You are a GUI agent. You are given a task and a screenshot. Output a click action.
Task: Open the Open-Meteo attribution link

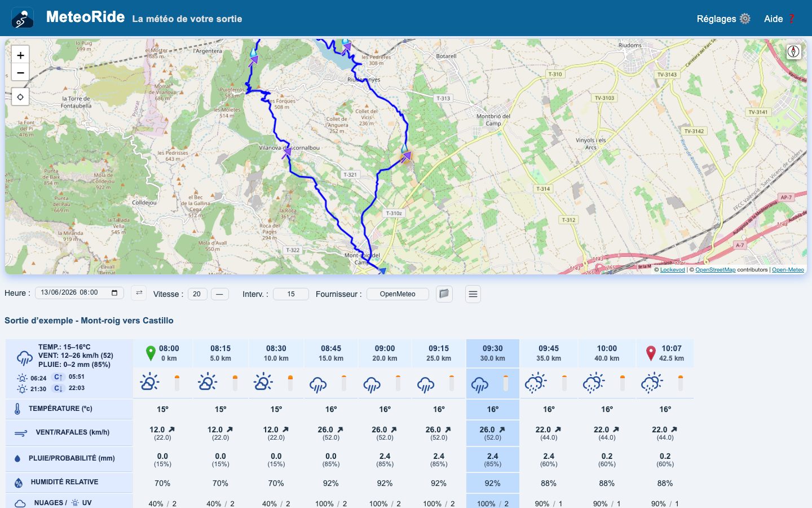pos(788,270)
